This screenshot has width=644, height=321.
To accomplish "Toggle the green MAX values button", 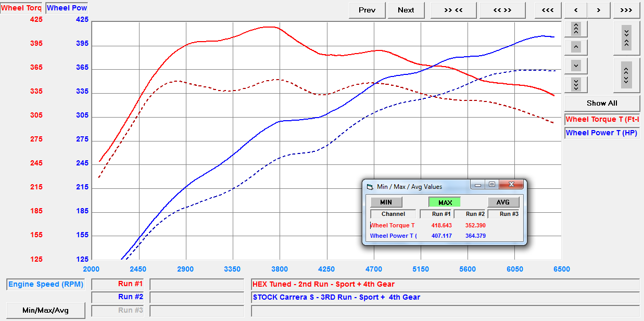I will [445, 202].
